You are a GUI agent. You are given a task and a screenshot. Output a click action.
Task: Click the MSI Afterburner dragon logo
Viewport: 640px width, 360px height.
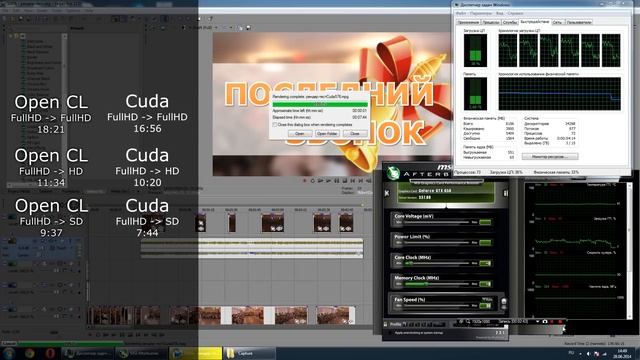tap(394, 173)
